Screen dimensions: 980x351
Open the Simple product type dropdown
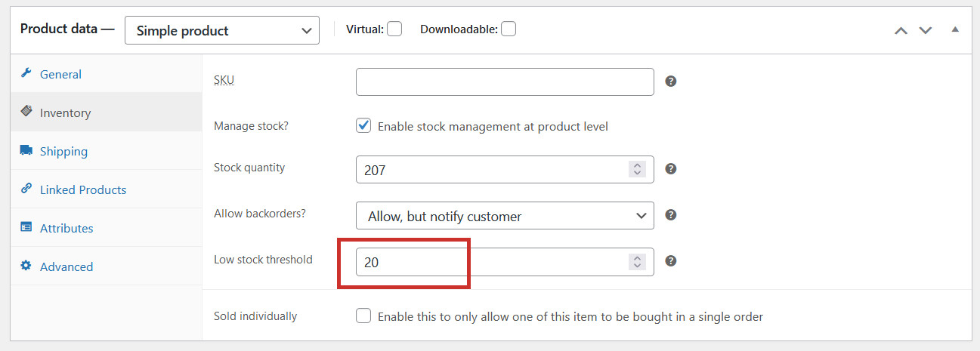click(222, 31)
